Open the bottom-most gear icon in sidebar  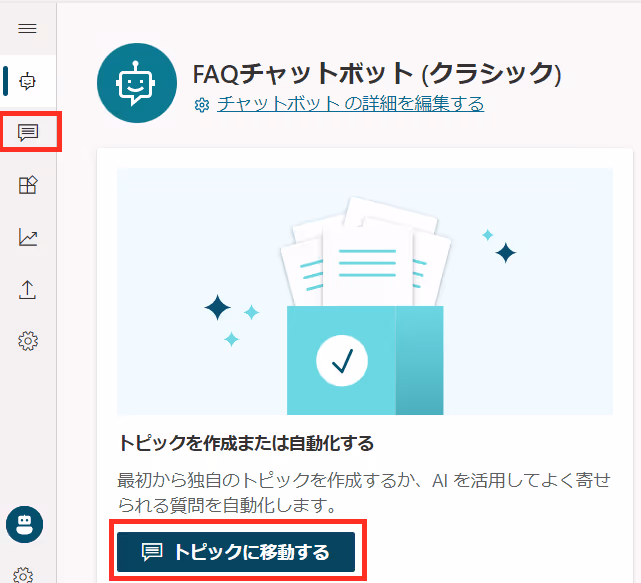(x=23, y=575)
